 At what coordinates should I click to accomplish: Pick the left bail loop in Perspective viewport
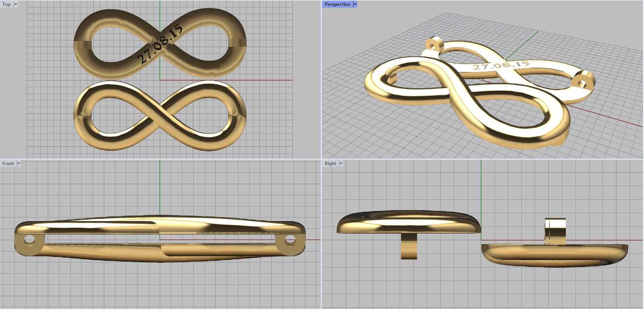tap(434, 44)
